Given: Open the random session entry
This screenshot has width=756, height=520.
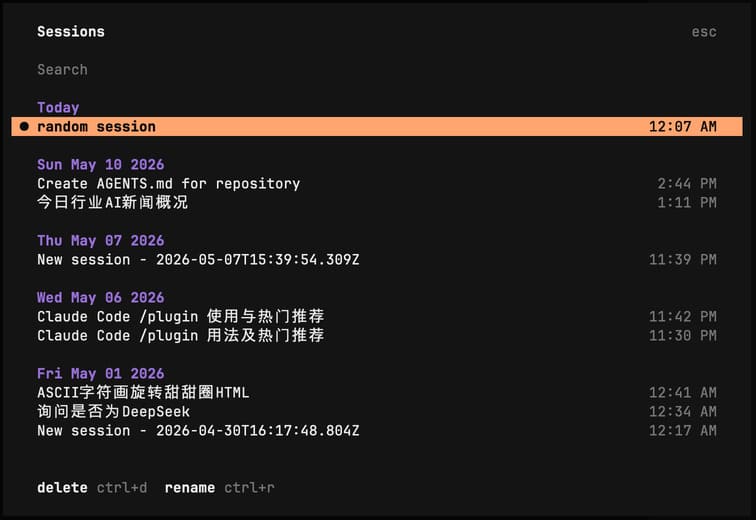Looking at the screenshot, I should tap(377, 126).
